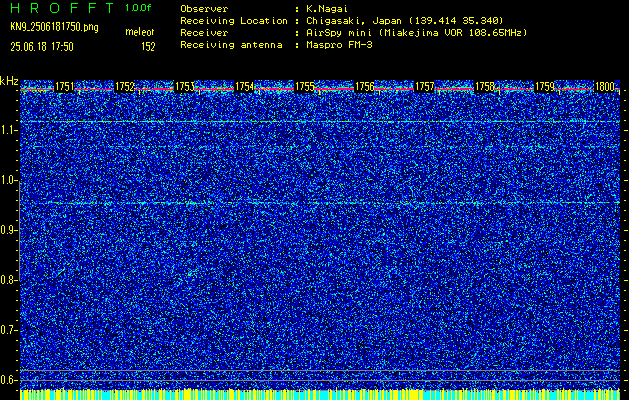
Task: Click the HROFFT title text
Action: (62, 8)
